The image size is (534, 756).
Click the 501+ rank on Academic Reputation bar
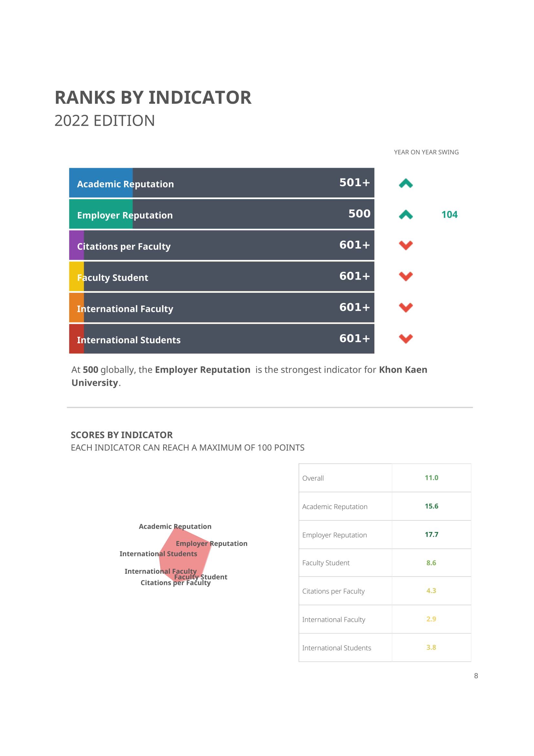pos(354,182)
